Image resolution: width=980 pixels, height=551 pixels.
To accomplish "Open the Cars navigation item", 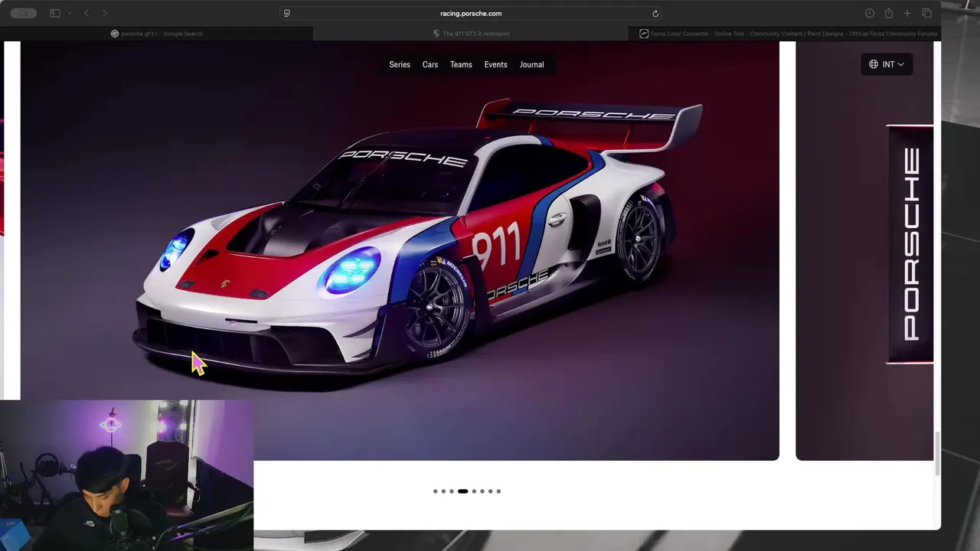I will (x=430, y=64).
